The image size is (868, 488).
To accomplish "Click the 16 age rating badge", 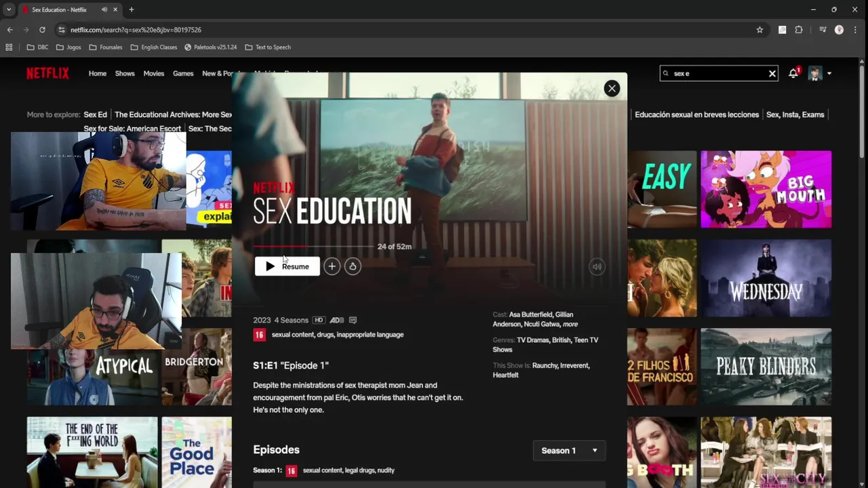I will (x=259, y=335).
